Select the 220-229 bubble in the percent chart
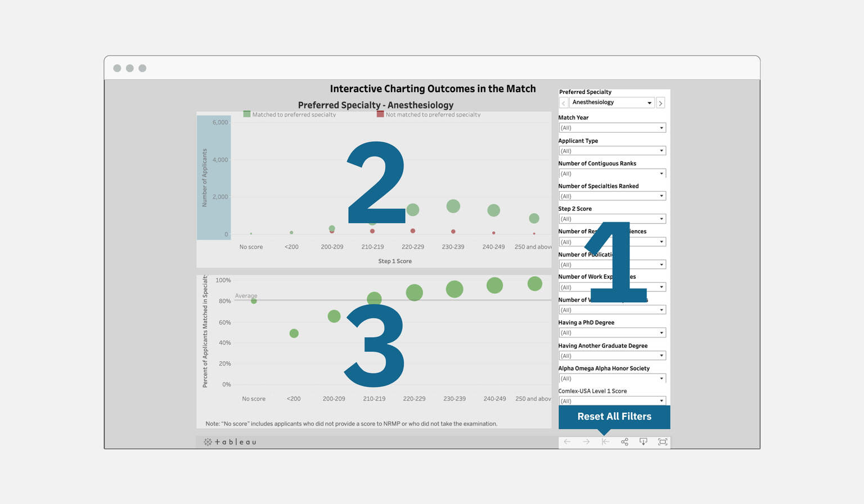Screen dimensions: 864x504 click(414, 292)
